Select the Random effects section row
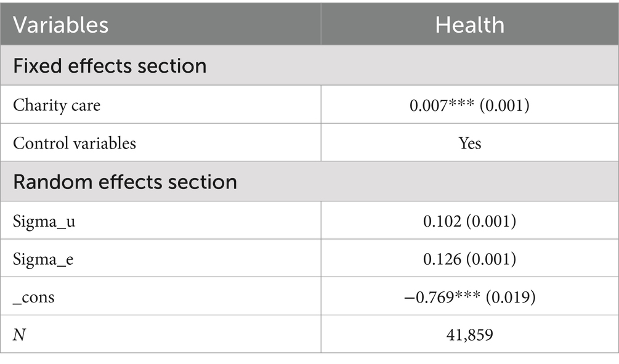619x364 pixels. pyautogui.click(x=309, y=182)
